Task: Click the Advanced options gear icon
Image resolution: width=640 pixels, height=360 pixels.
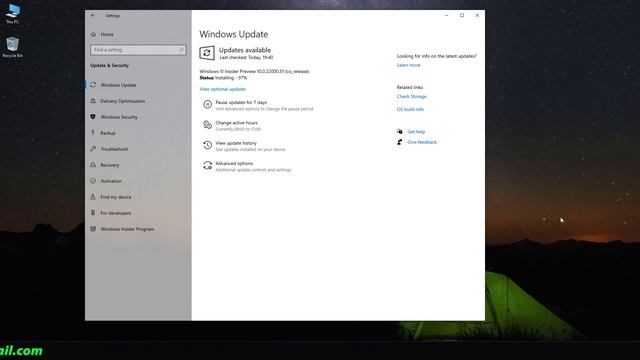Action: [207, 166]
